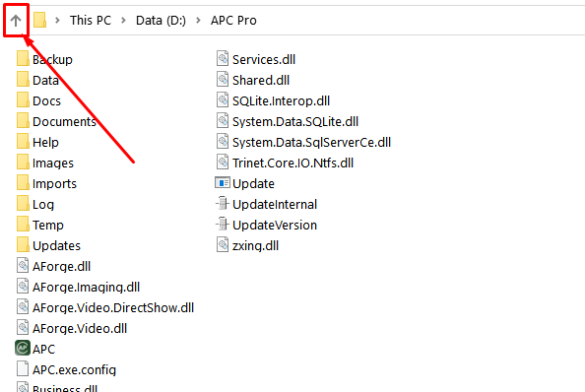Click the Backup folder icon
This screenshot has width=585, height=392.
point(23,58)
